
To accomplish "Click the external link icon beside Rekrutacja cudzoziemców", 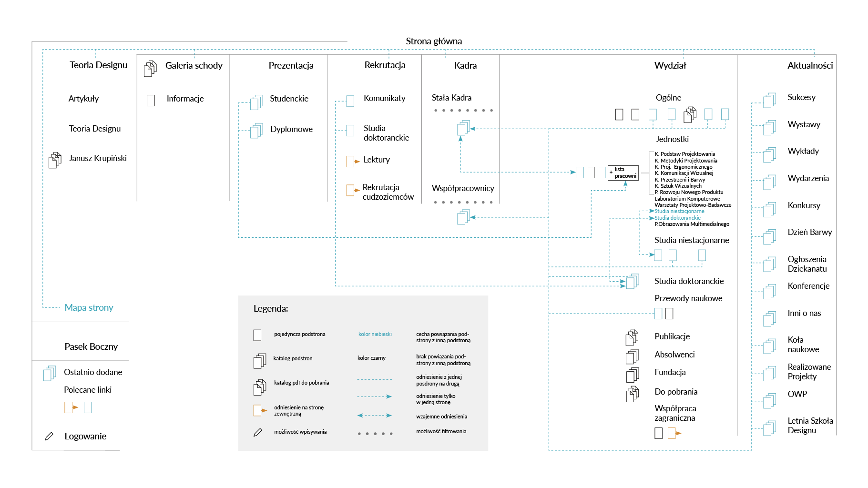I will pos(353,190).
